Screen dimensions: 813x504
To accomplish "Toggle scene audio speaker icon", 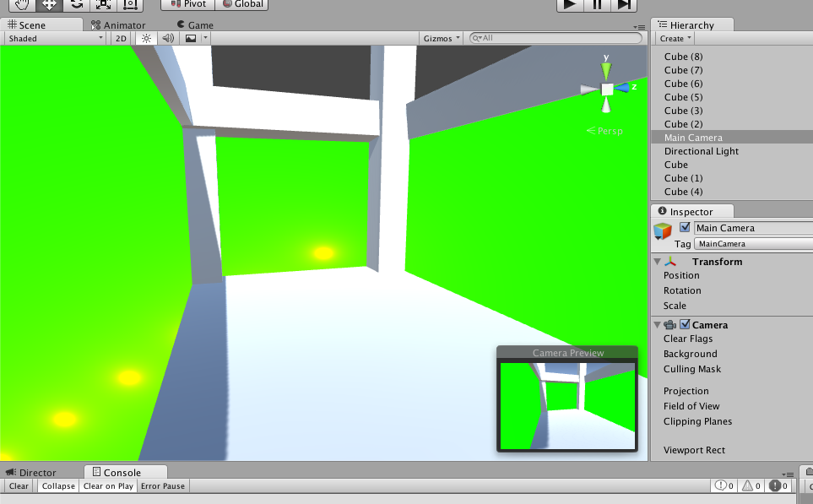I will point(168,38).
